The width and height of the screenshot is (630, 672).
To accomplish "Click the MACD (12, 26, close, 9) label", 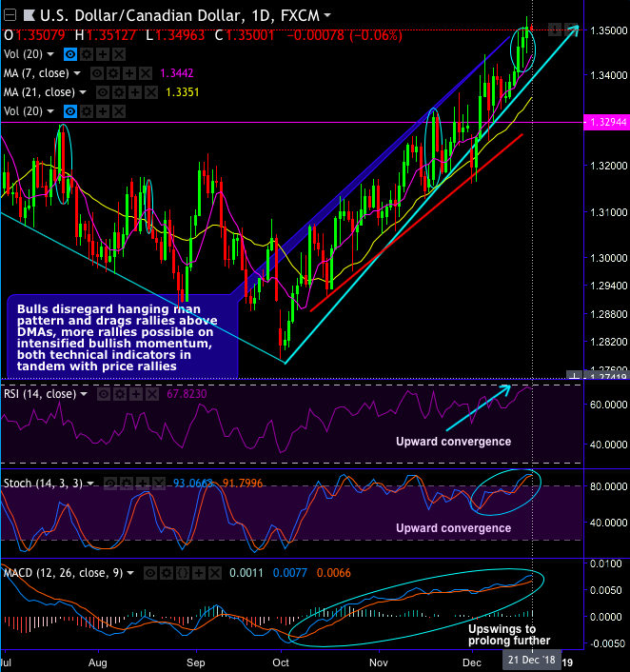I will (64, 573).
